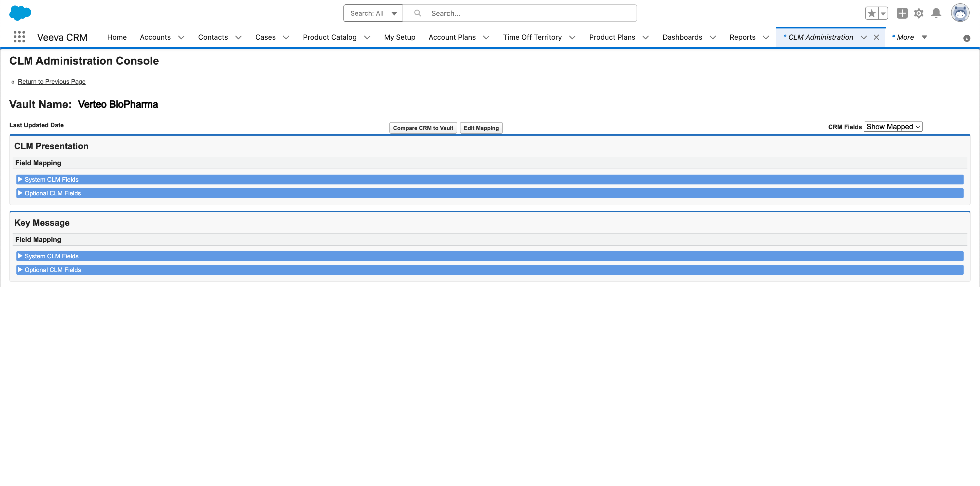
Task: Switch to the Home tab
Action: tap(117, 37)
